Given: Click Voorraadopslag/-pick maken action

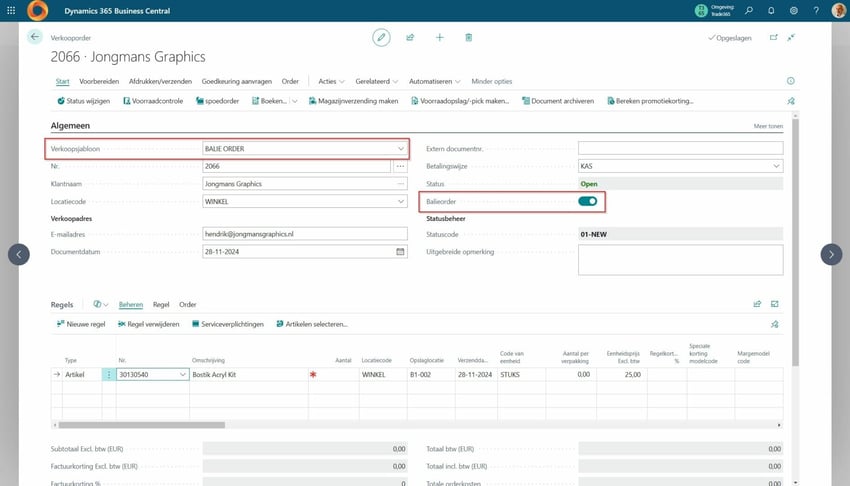Looking at the screenshot, I should click(460, 101).
